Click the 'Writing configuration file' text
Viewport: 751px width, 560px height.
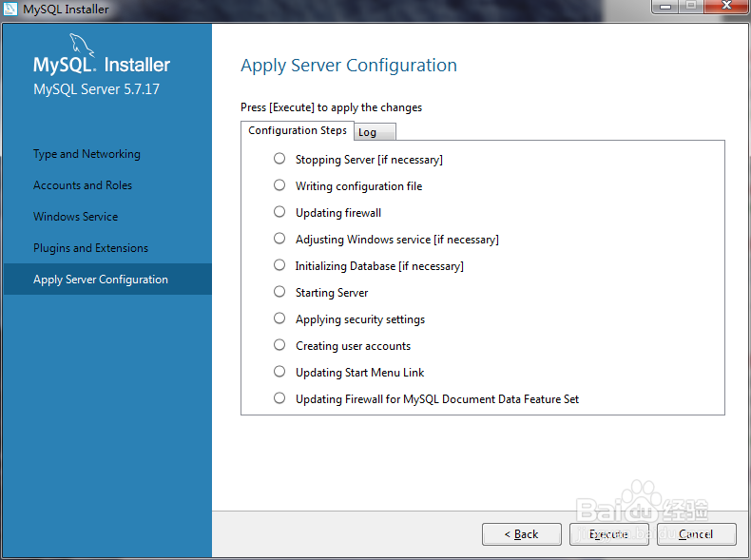coord(358,185)
